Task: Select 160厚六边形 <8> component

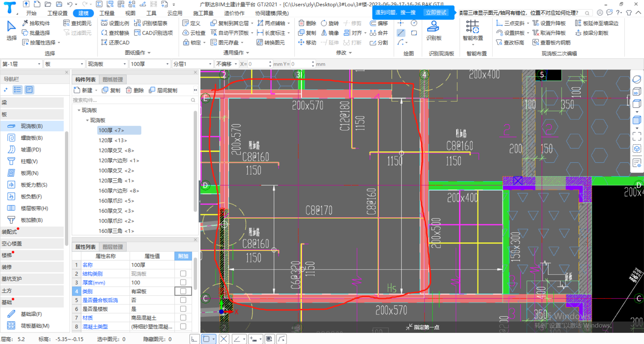Action: (118, 191)
